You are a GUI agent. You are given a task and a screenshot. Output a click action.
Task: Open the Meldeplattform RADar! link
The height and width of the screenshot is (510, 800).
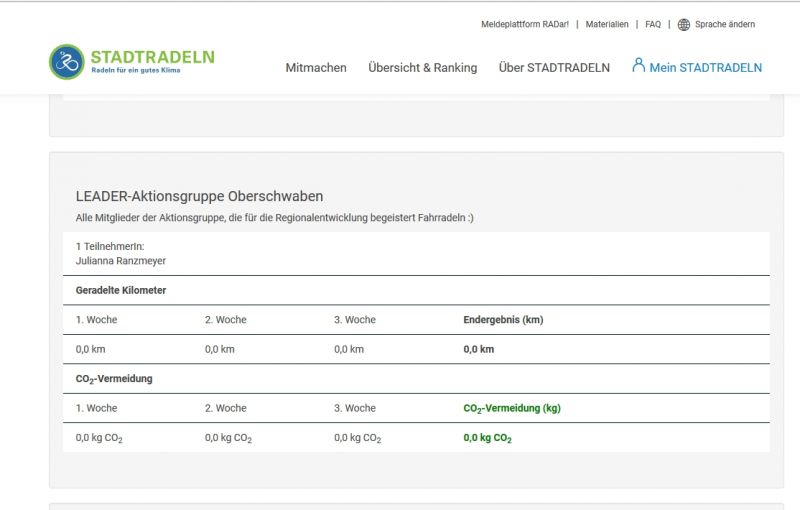pos(524,25)
